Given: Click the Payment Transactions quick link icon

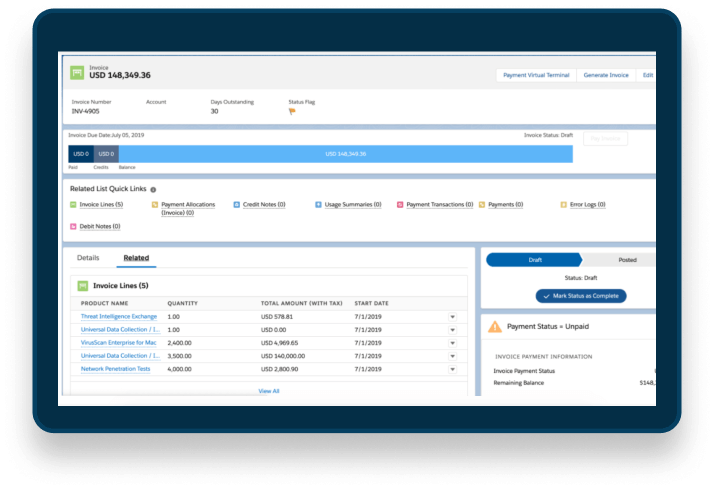Looking at the screenshot, I should click(x=400, y=204).
